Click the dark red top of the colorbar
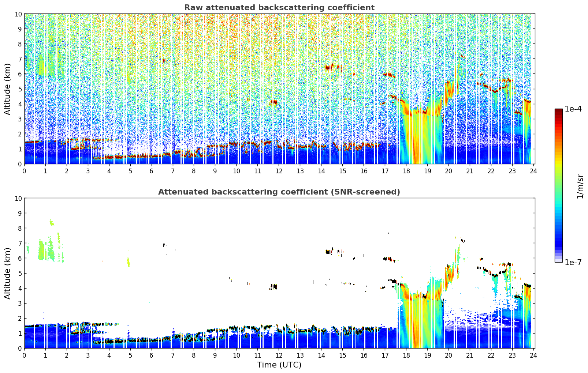Viewport: 588px width, 373px height. click(558, 112)
